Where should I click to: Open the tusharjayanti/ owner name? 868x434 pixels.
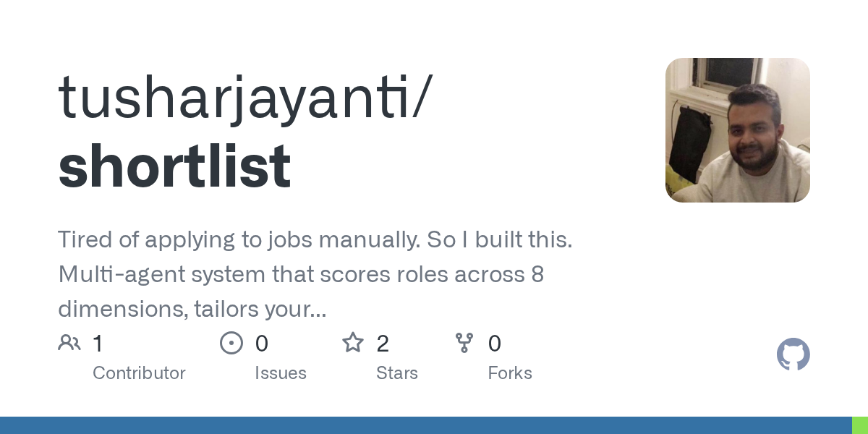[x=244, y=98]
